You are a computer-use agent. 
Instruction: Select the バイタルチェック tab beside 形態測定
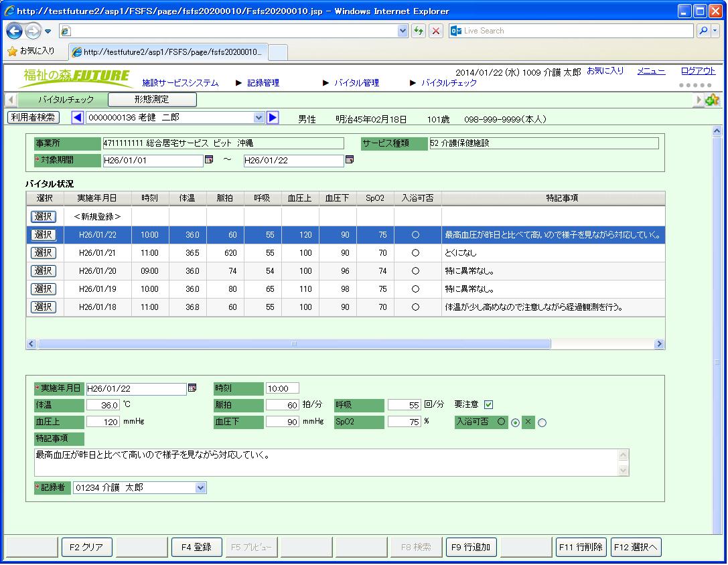66,99
